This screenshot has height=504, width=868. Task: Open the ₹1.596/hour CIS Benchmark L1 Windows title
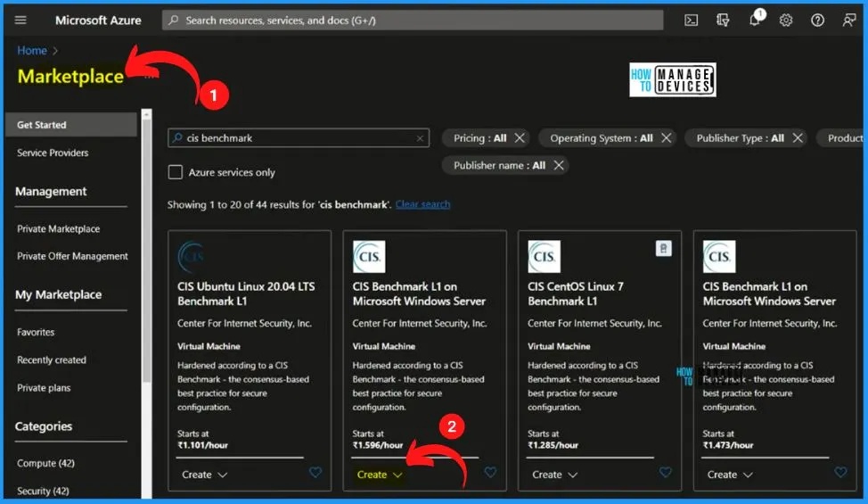419,293
